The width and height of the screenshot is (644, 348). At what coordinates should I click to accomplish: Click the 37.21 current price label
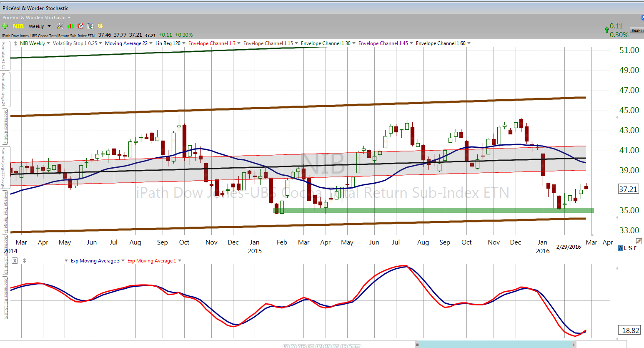(x=628, y=189)
